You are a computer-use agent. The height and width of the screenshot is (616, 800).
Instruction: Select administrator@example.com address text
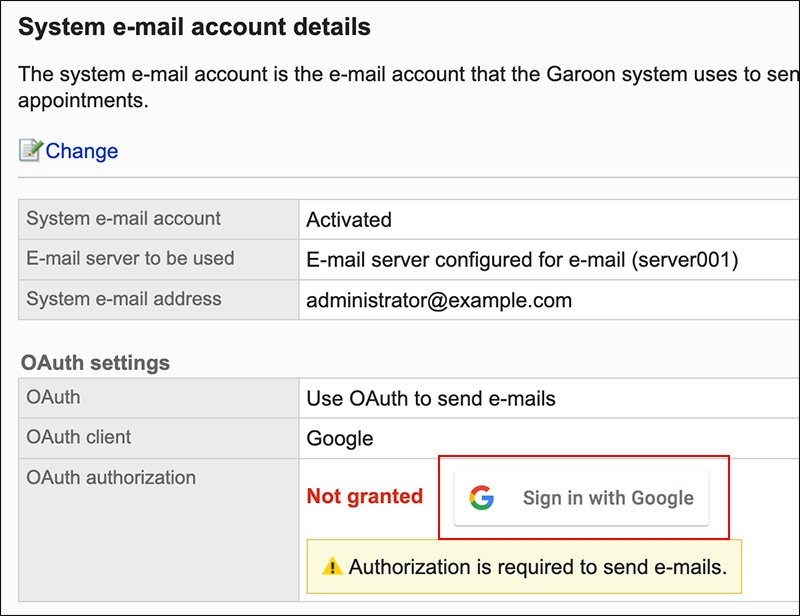point(439,300)
